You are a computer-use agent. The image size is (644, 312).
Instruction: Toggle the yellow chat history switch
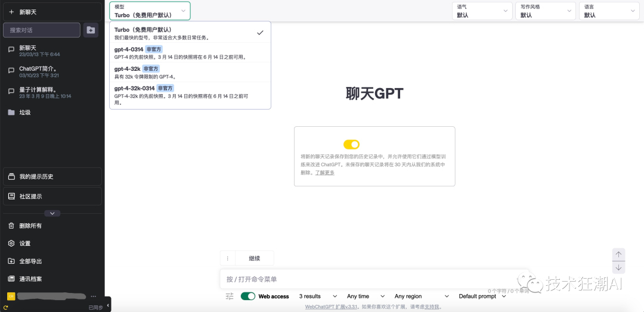tap(352, 144)
